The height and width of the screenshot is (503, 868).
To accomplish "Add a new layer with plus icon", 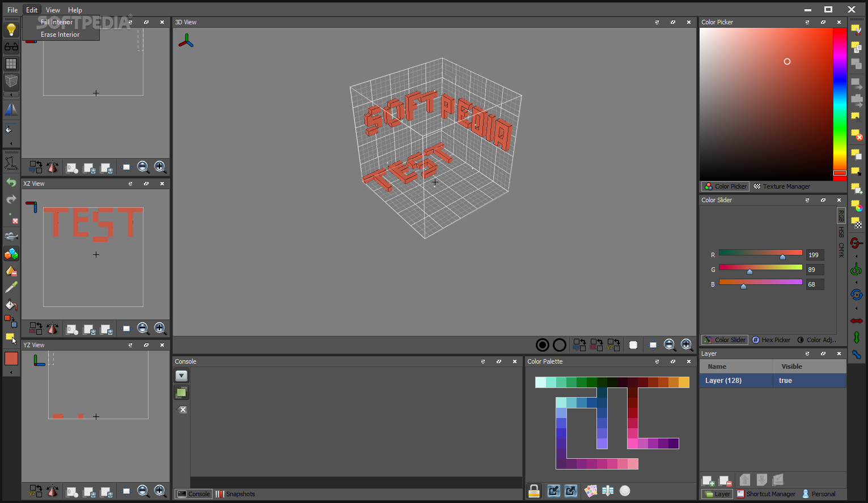I will coord(709,481).
